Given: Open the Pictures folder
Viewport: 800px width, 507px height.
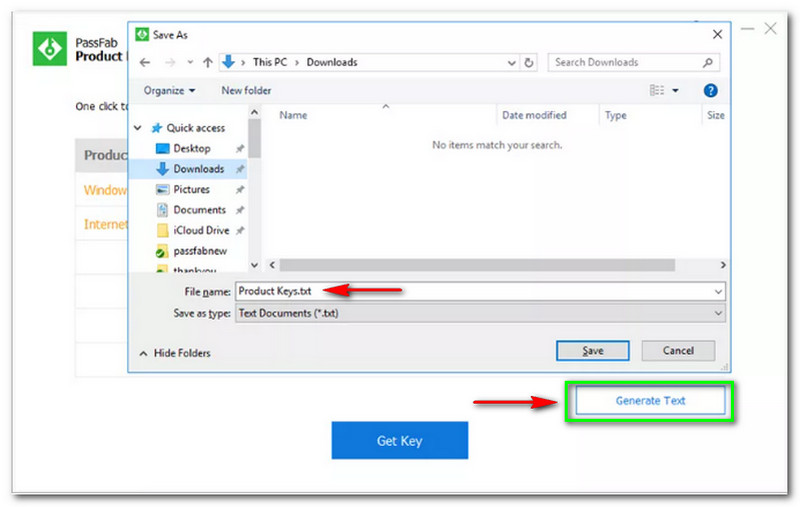Looking at the screenshot, I should pos(191,189).
